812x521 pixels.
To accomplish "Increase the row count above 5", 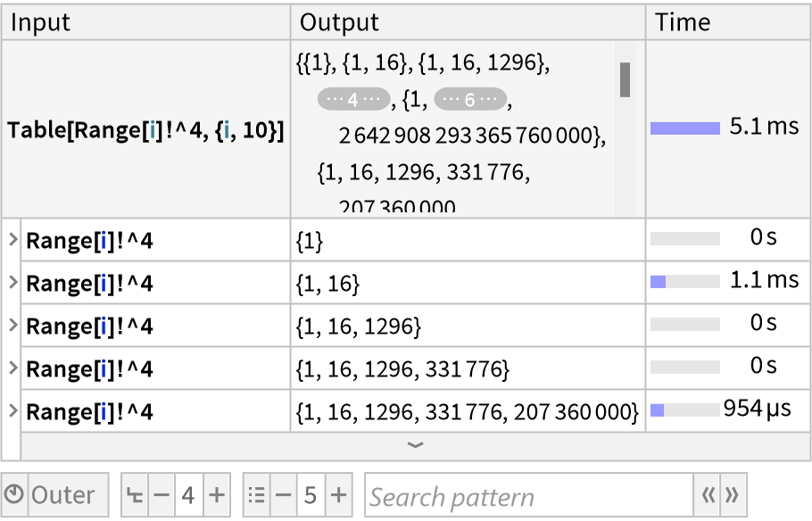I will pos(338,495).
